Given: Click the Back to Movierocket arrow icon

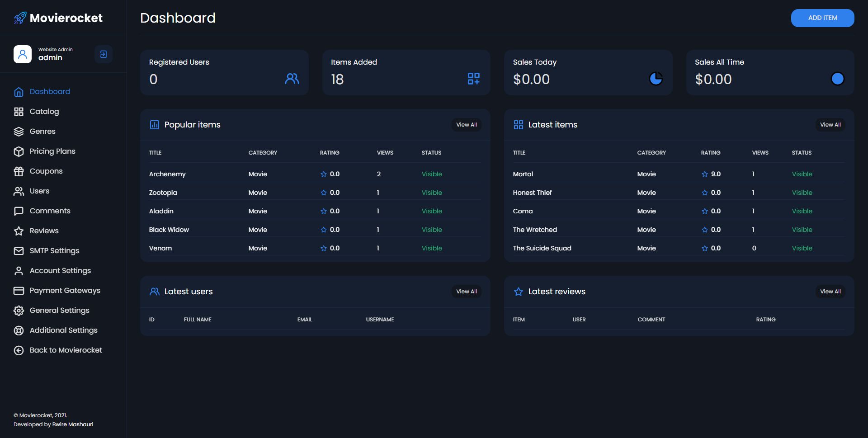Looking at the screenshot, I should (19, 350).
